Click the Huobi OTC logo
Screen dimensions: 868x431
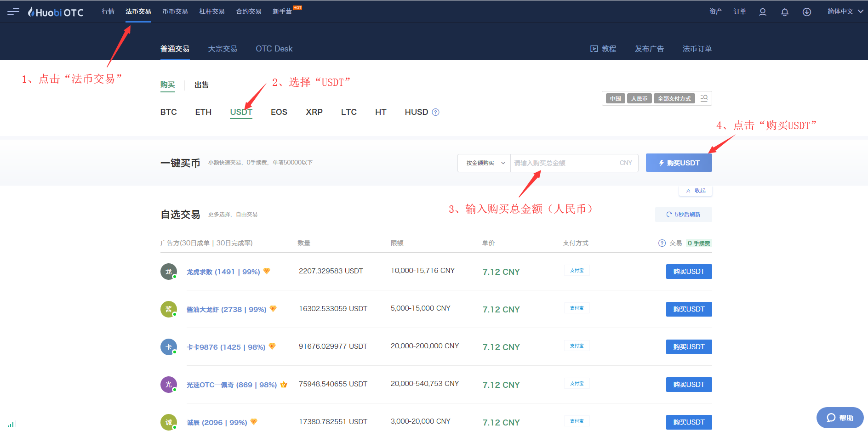(x=56, y=12)
